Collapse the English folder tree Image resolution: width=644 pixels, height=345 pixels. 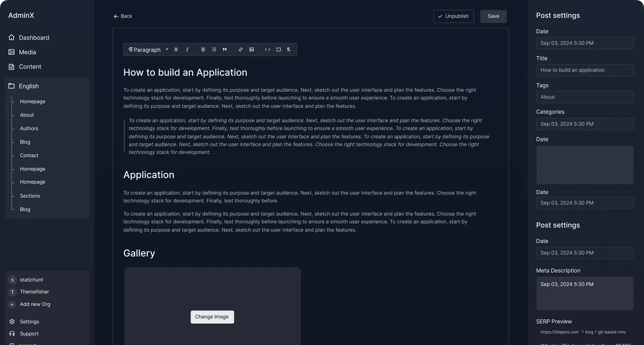(28, 86)
